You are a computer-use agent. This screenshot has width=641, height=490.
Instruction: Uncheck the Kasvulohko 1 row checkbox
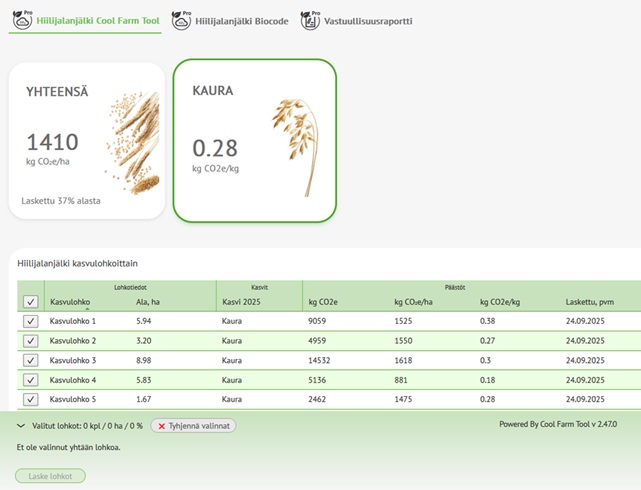(x=30, y=321)
